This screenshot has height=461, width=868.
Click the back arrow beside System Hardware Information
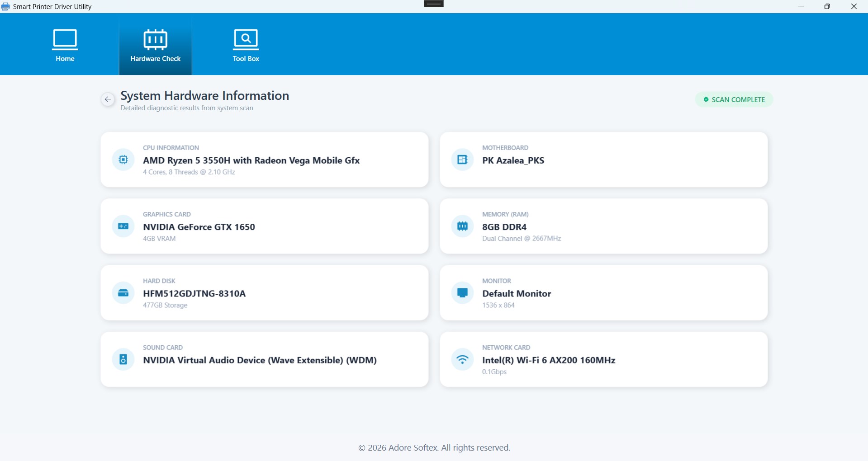(108, 99)
